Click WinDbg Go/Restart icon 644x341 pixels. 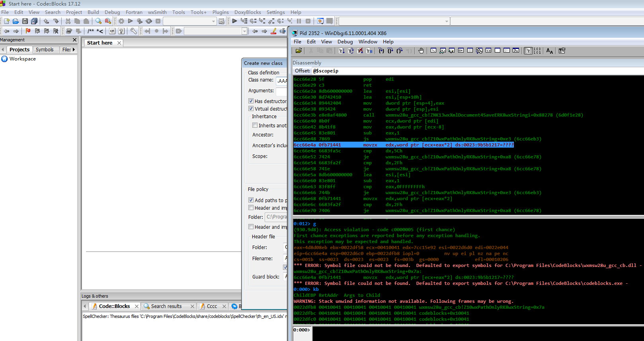point(342,51)
